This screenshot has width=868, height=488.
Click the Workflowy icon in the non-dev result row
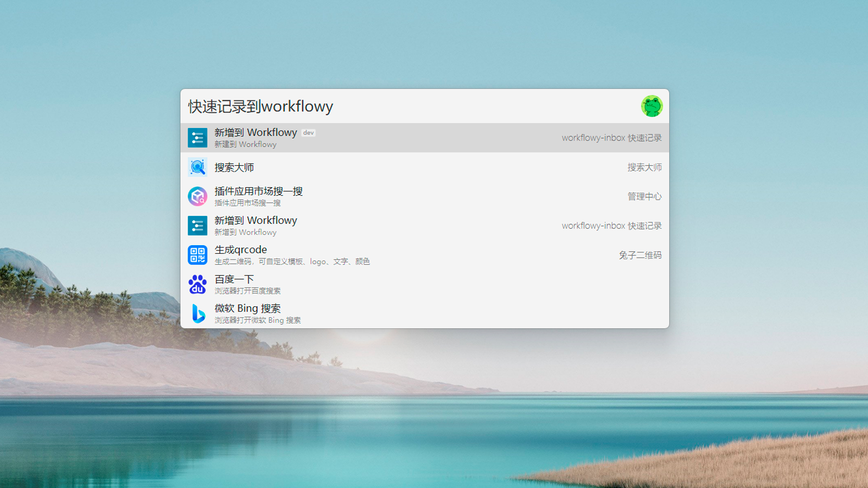pos(197,226)
